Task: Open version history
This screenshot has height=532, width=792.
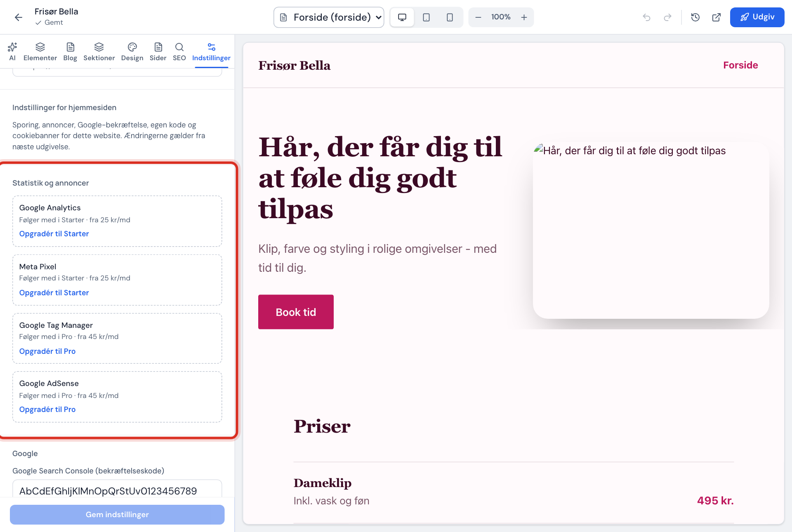Action: coord(695,17)
